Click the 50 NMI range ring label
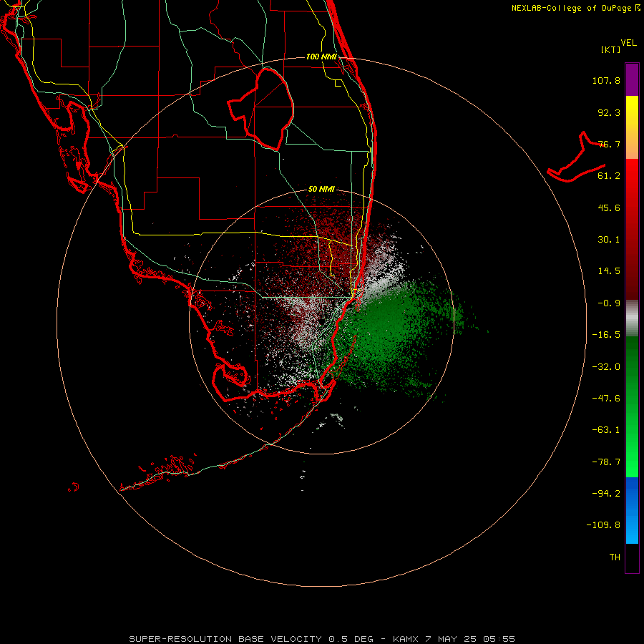 [x=321, y=190]
